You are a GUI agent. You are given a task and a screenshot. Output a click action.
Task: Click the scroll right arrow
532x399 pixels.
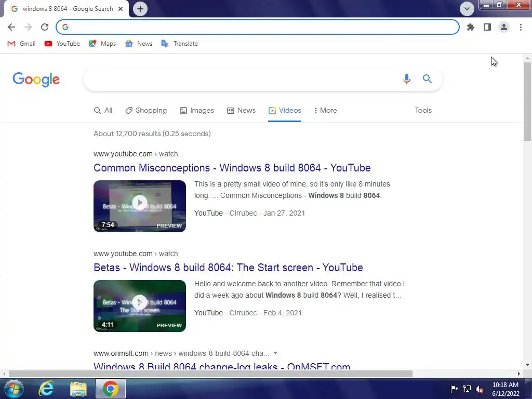pos(519,374)
